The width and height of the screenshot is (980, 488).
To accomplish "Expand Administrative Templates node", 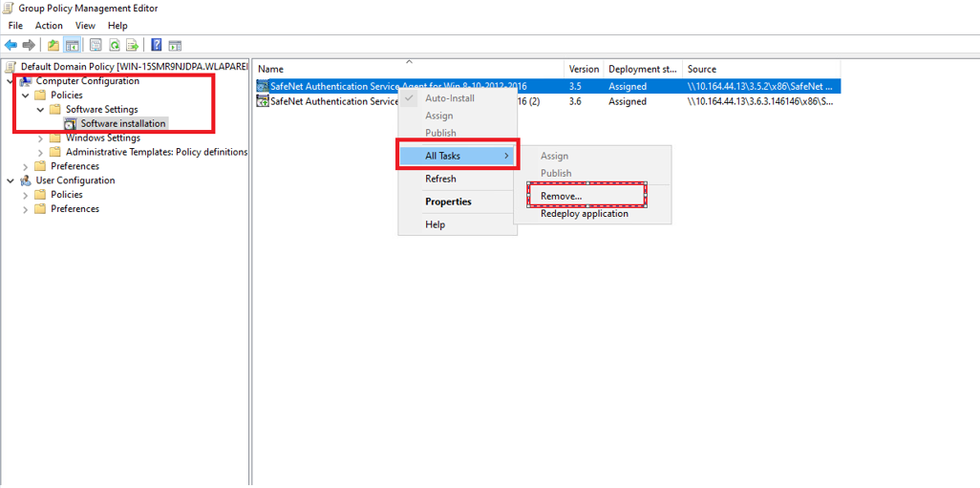I will tap(40, 153).
